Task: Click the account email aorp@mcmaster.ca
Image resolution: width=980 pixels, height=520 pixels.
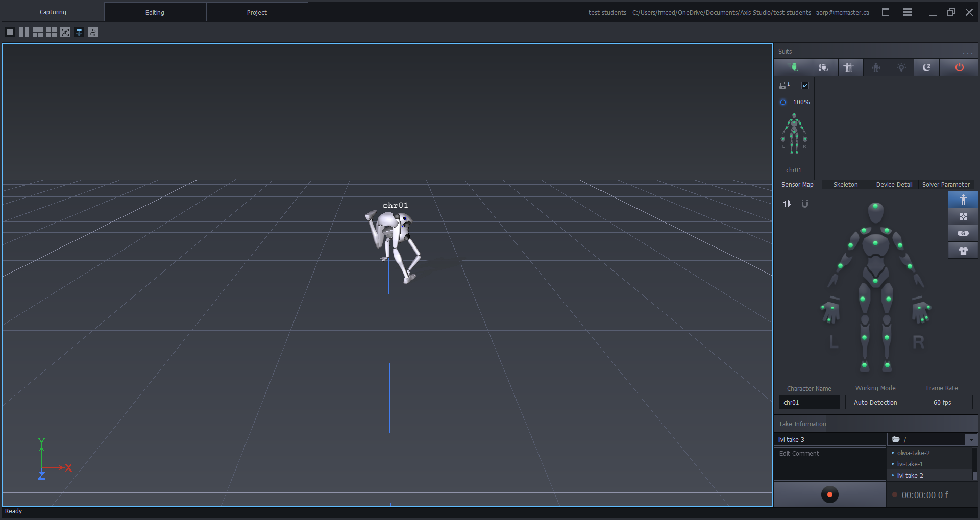Action: coord(842,13)
